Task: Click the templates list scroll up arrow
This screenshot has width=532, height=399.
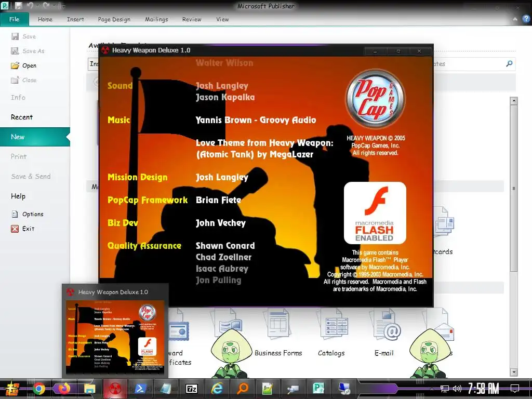Action: pyautogui.click(x=514, y=101)
